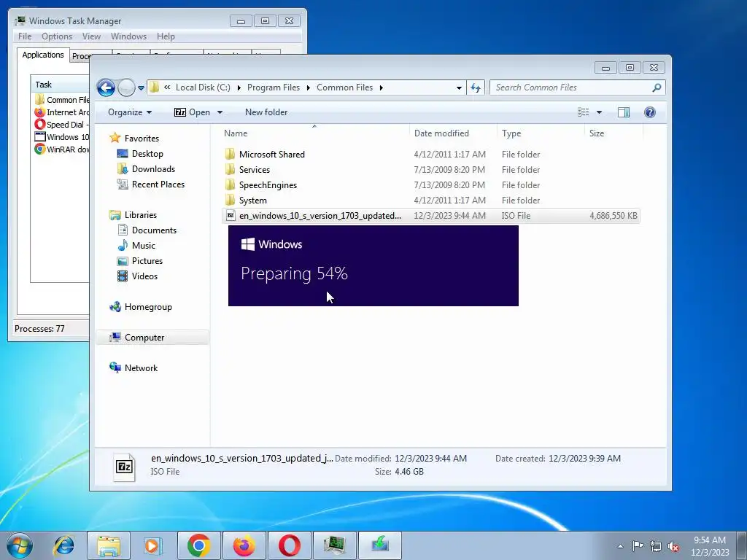Sort by Date modified column header

click(x=453, y=133)
